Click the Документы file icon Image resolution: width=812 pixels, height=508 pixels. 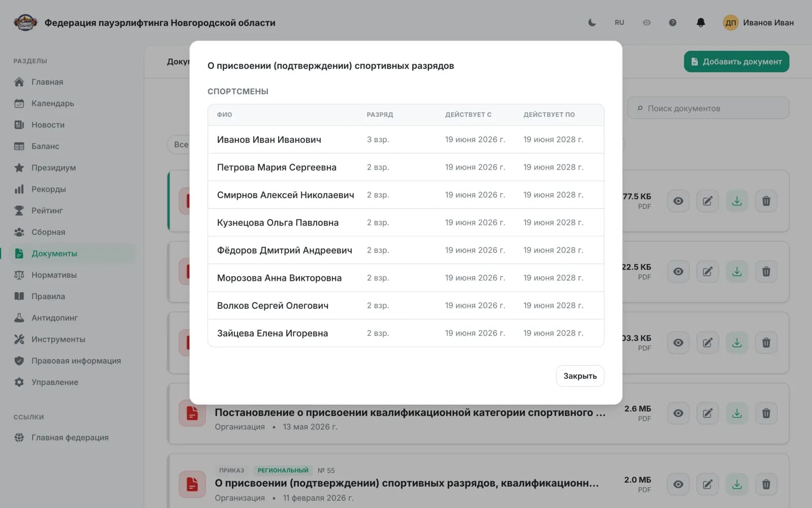19,253
